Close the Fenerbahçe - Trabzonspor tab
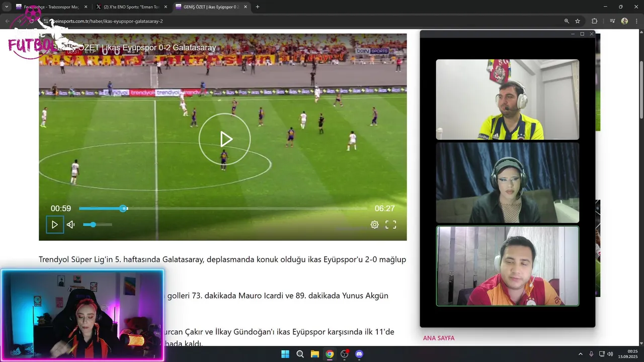 tap(86, 7)
